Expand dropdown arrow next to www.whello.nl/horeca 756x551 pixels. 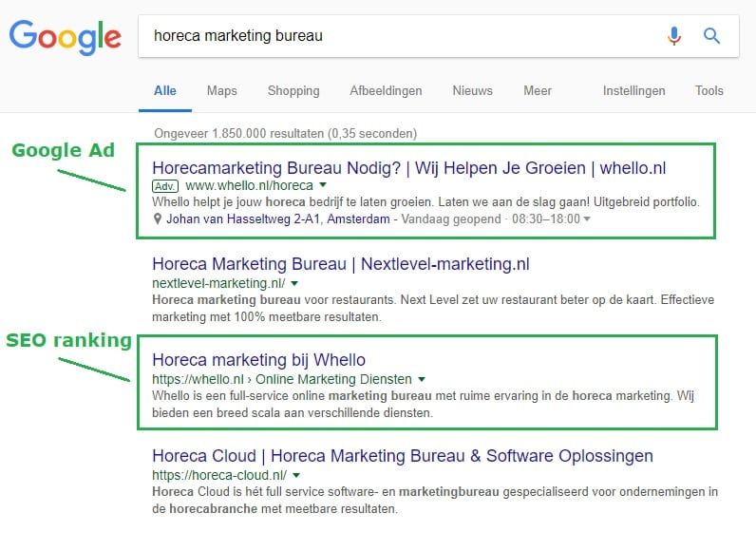[323, 185]
